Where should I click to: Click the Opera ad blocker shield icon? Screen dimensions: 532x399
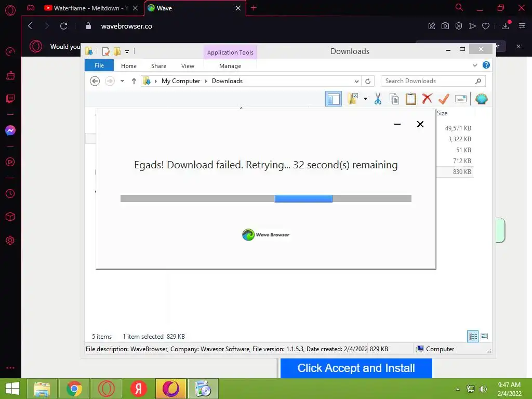[459, 26]
